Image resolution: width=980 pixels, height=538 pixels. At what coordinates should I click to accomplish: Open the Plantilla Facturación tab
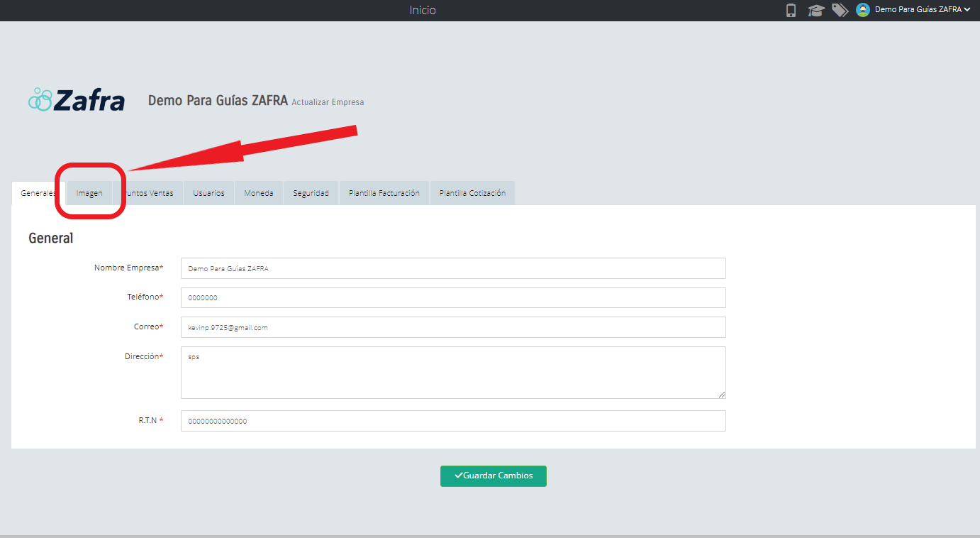point(384,193)
